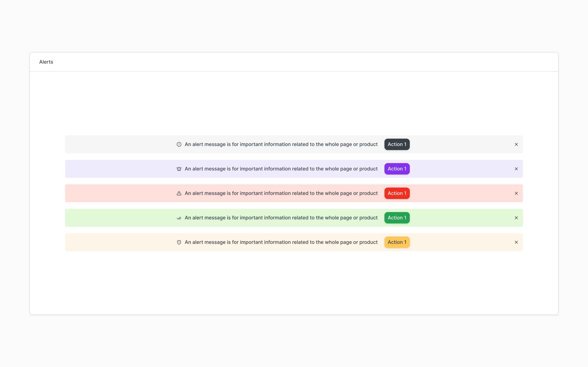This screenshot has width=588, height=367.
Task: Dismiss the red error alert
Action: 516,193
